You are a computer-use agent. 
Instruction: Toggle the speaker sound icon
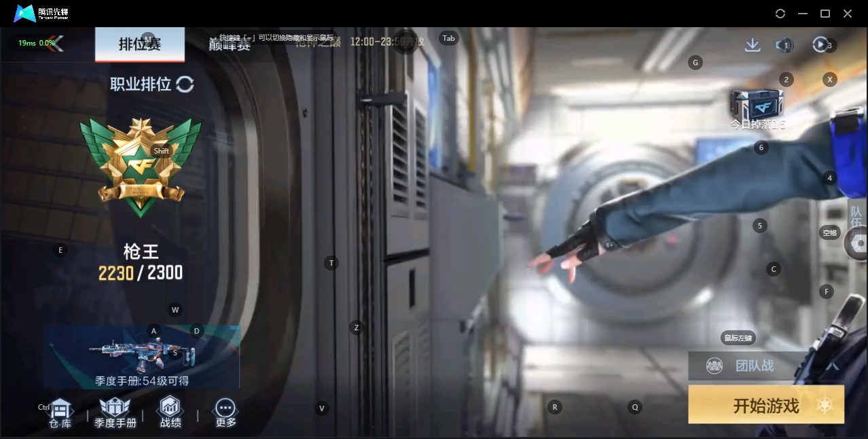click(784, 45)
